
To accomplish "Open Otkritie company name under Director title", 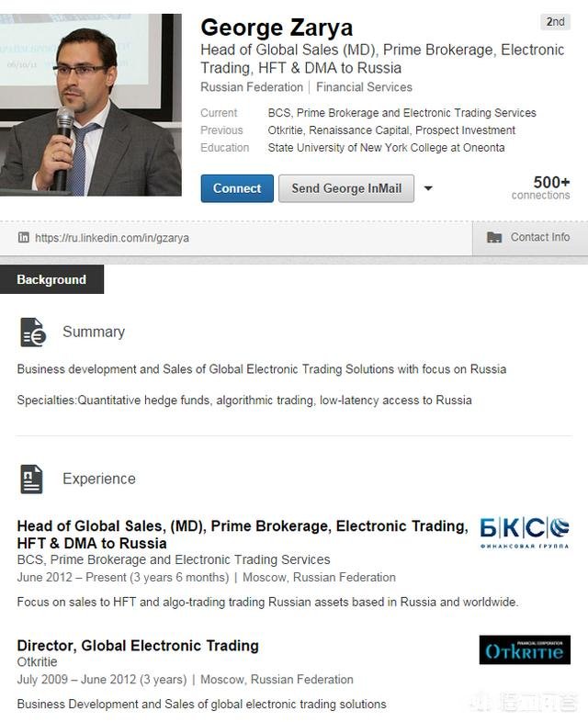I will (x=38, y=661).
